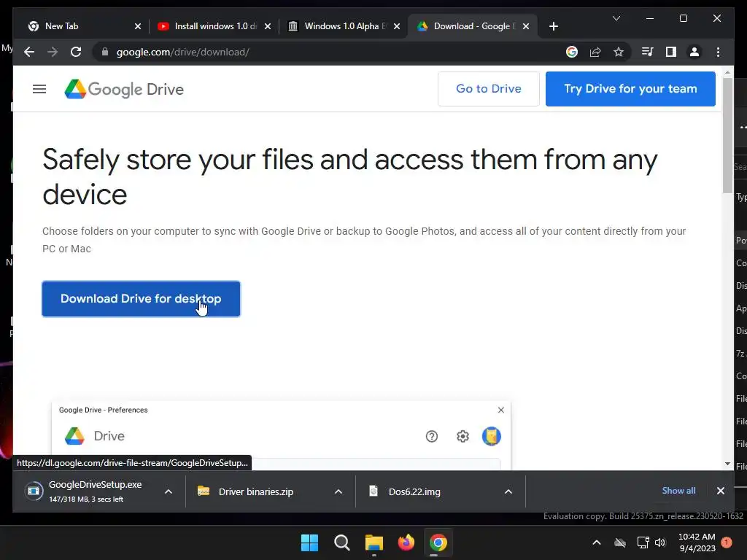Click the Drive logo in preferences preview
This screenshot has height=560, width=747.
75,436
